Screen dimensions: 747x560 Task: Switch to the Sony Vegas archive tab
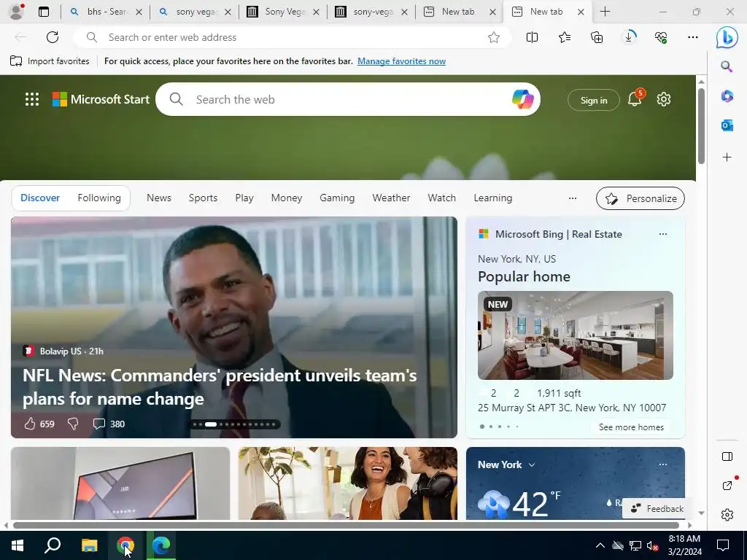tap(283, 12)
